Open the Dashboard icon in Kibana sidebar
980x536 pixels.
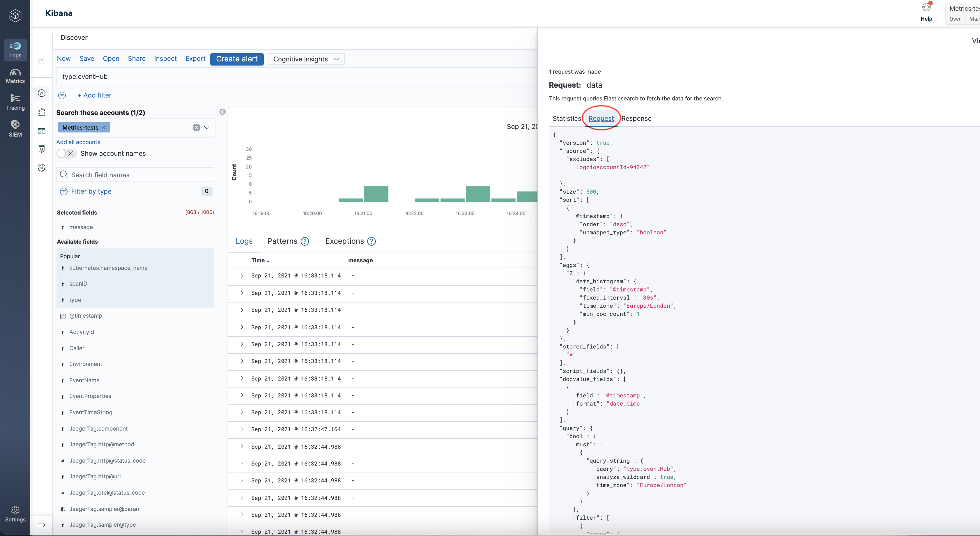[x=42, y=130]
